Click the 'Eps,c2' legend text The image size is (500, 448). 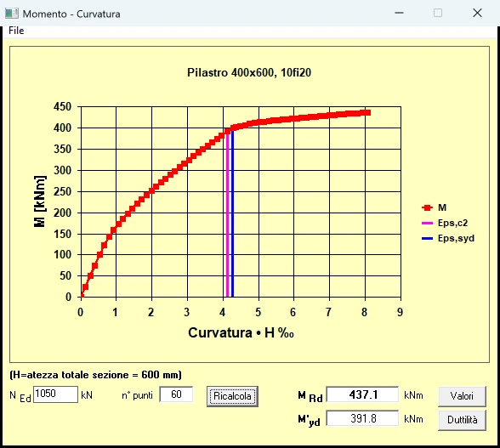tap(452, 224)
